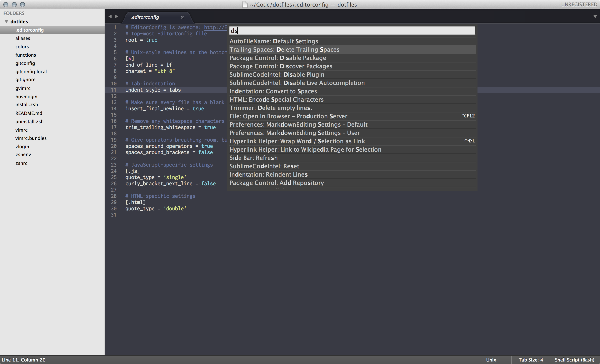This screenshot has height=364, width=600.
Task: Click Line 11, Column 20 status text
Action: 24,360
